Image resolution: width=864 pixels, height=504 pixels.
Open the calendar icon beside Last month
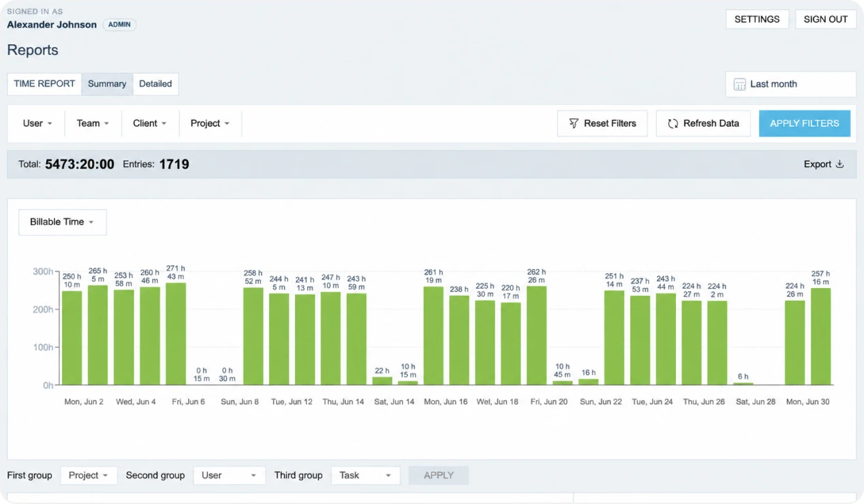[739, 84]
